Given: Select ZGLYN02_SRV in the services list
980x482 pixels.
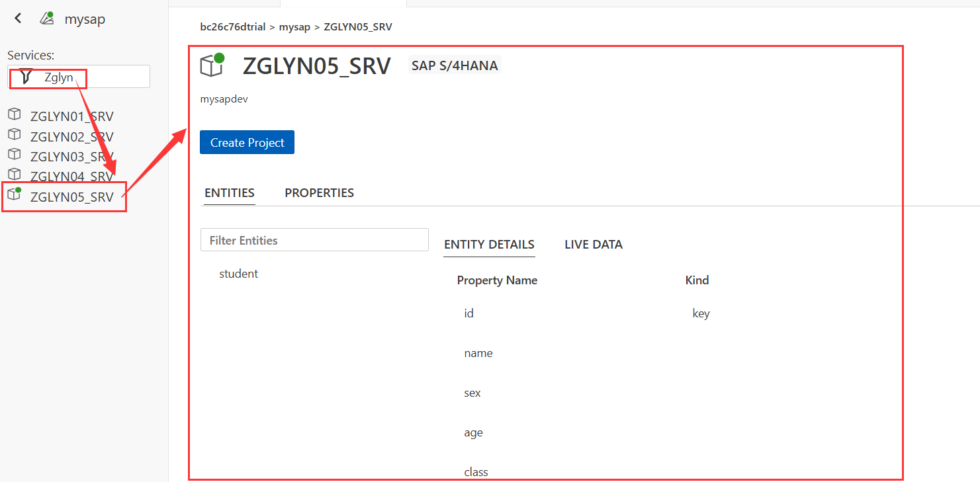Looking at the screenshot, I should click(71, 137).
